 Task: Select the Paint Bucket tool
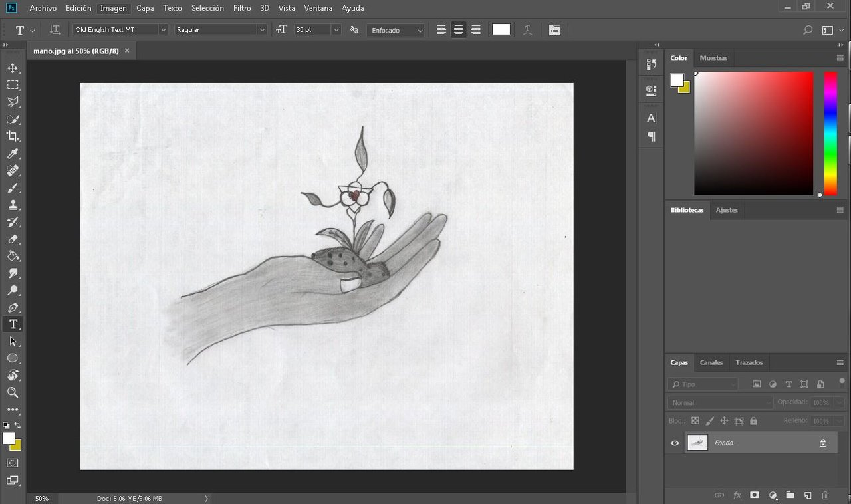pyautogui.click(x=13, y=256)
